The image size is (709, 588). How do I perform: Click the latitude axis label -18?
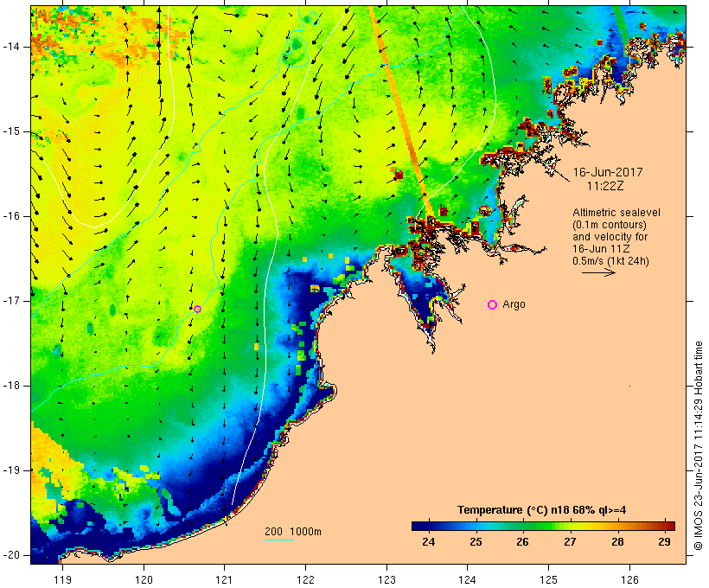pyautogui.click(x=11, y=386)
